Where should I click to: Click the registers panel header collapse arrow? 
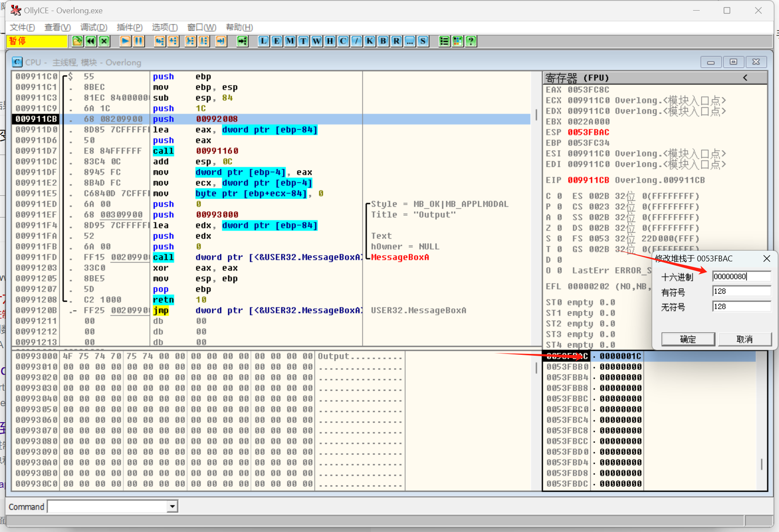point(745,78)
